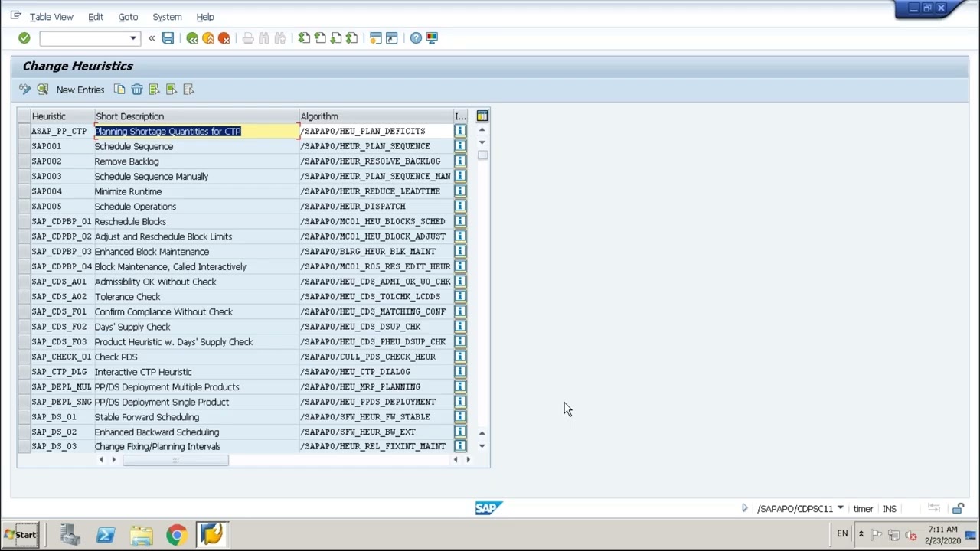Open the Help menu

coord(205,17)
